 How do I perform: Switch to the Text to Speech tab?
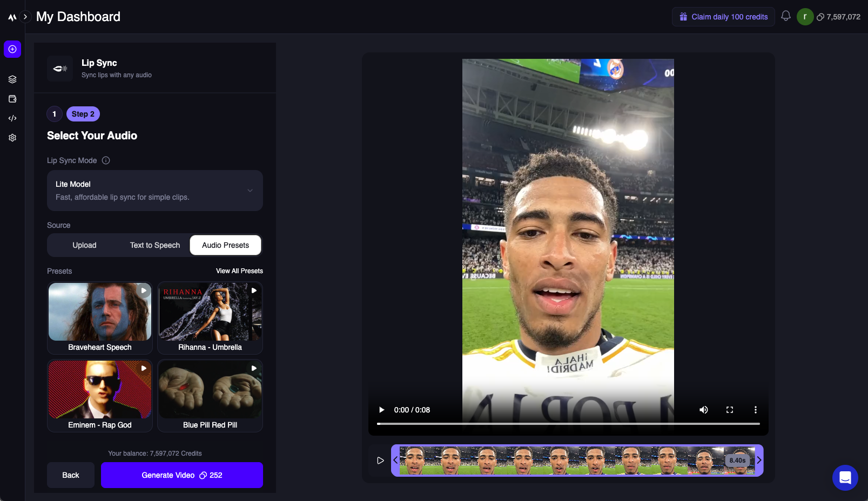pos(154,245)
